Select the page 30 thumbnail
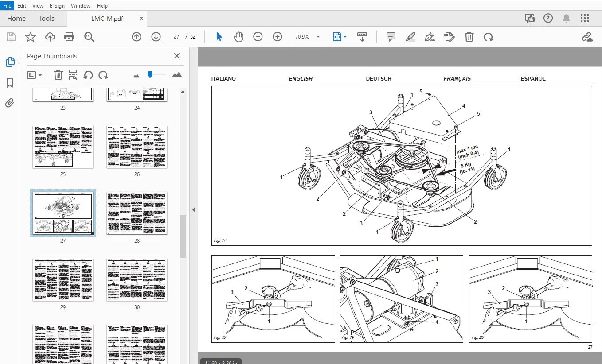This screenshot has width=602, height=364. tap(137, 279)
